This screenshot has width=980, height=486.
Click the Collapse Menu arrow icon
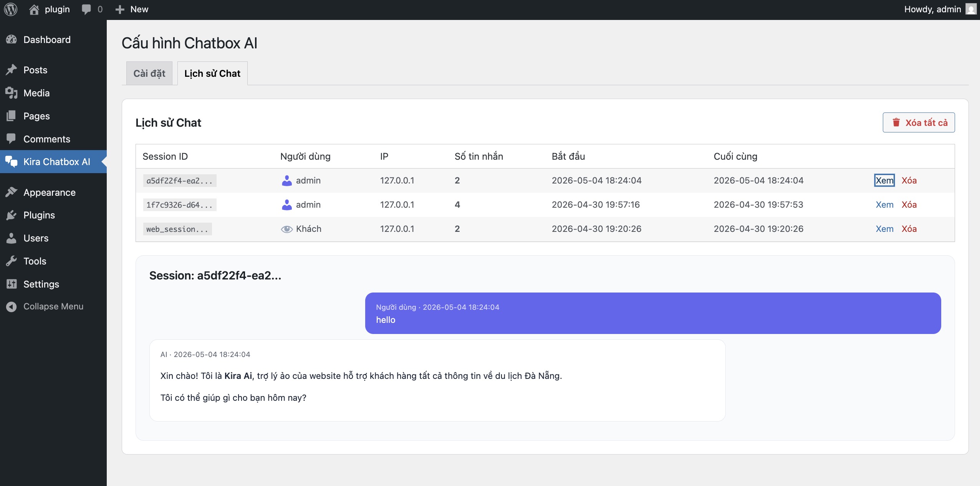(x=12, y=306)
